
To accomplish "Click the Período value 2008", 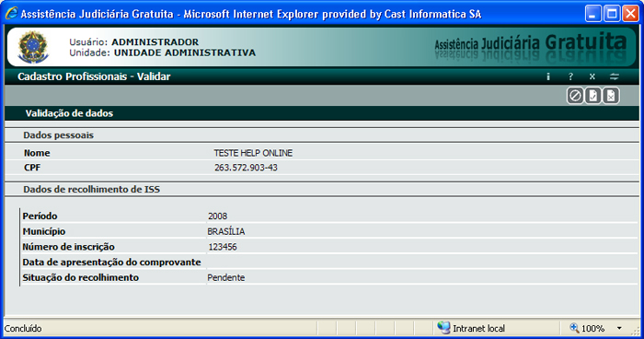I will (217, 216).
